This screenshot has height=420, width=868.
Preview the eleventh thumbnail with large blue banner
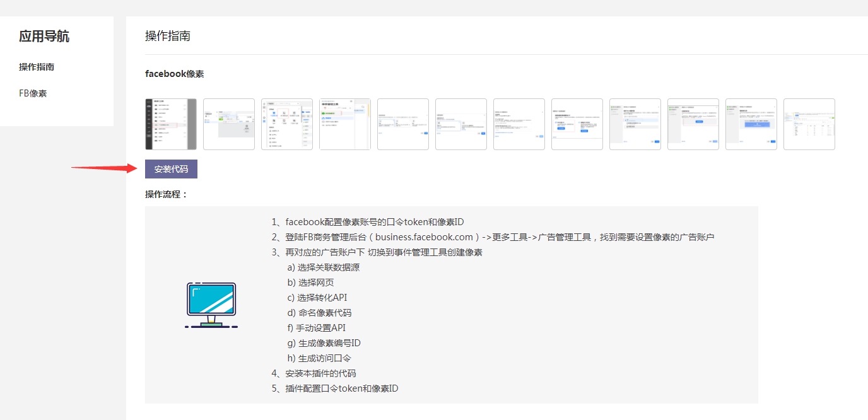(x=751, y=124)
